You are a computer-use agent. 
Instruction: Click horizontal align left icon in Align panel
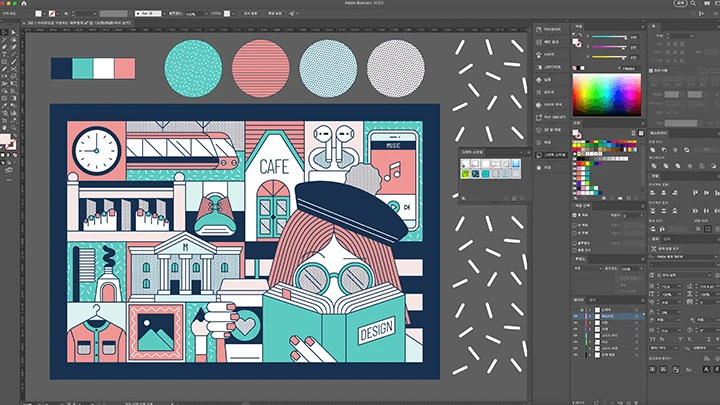pyautogui.click(x=652, y=192)
